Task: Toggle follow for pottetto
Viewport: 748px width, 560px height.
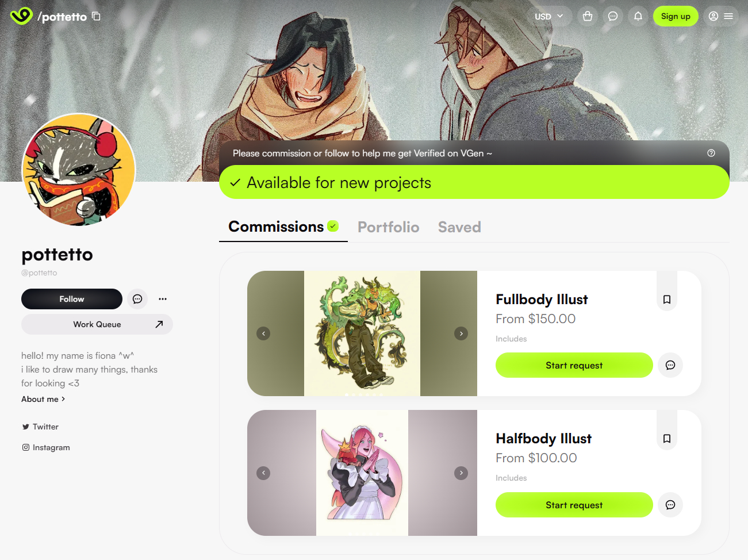Action: [x=72, y=299]
